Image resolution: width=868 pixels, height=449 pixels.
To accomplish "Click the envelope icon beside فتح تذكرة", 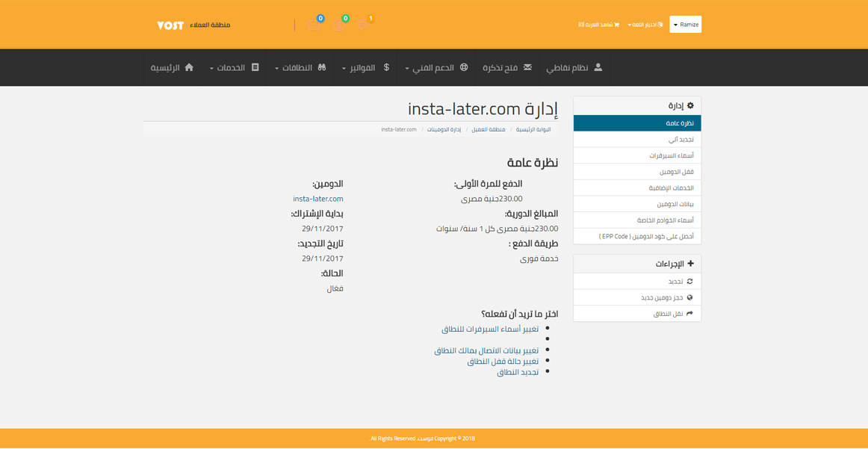I will [527, 67].
